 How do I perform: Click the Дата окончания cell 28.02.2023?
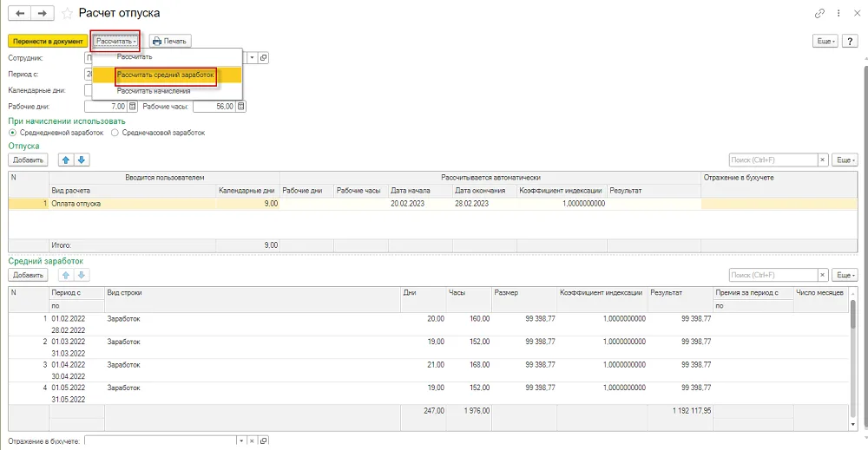(x=484, y=204)
